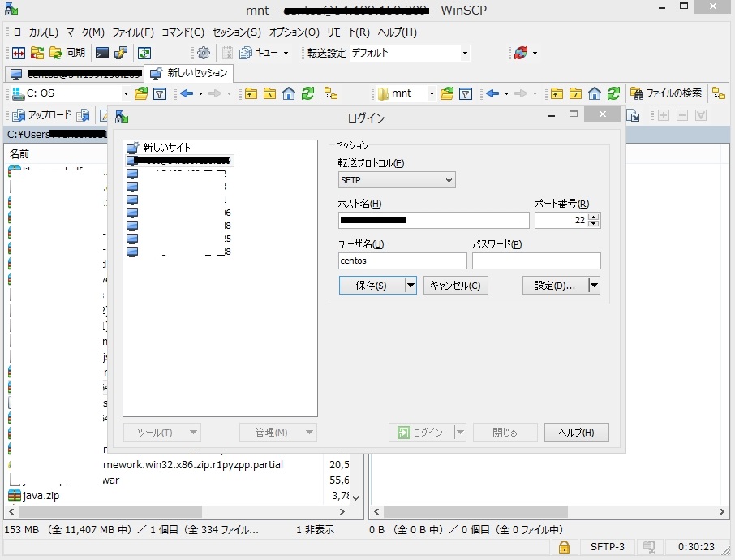Click the 閉じる close button
The width and height of the screenshot is (735, 560).
point(505,433)
